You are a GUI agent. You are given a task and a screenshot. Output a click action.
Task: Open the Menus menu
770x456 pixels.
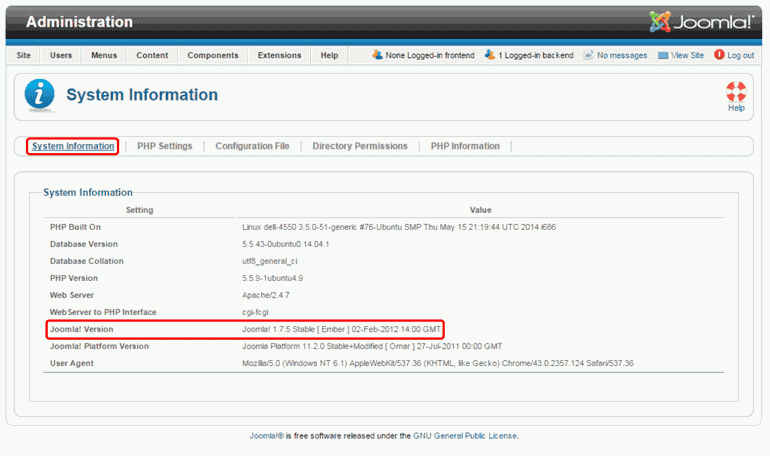pyautogui.click(x=104, y=55)
